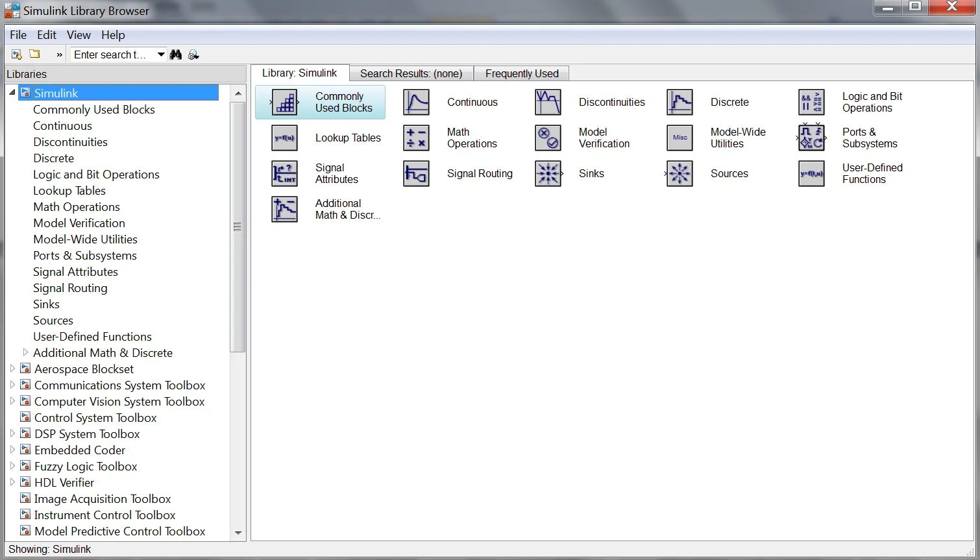This screenshot has height=560, width=980.
Task: Open the Ports & Subsystems library icon
Action: (x=811, y=138)
